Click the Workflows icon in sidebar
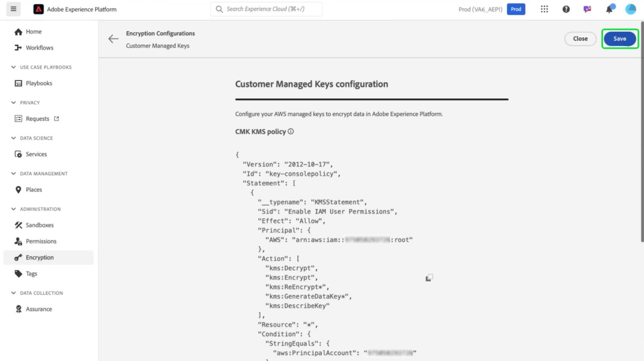644x361 pixels. pos(18,48)
